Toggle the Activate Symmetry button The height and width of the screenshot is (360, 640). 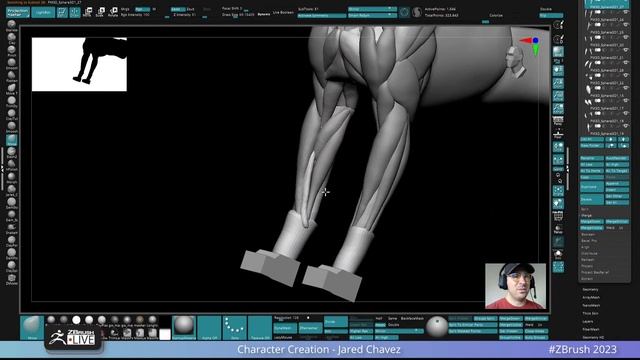point(322,16)
